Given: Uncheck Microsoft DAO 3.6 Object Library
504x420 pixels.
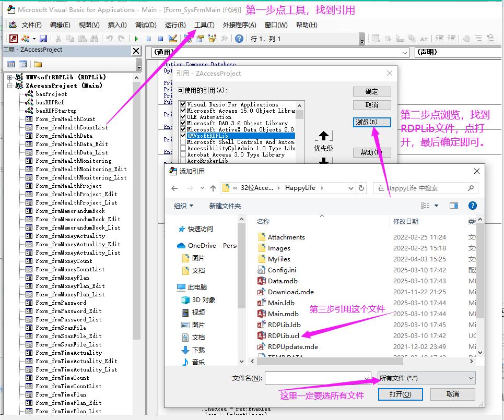Looking at the screenshot, I should 183,123.
